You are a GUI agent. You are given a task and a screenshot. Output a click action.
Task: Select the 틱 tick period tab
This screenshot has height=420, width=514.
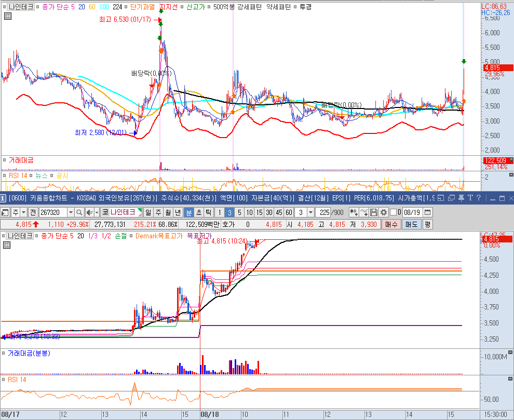coord(209,212)
